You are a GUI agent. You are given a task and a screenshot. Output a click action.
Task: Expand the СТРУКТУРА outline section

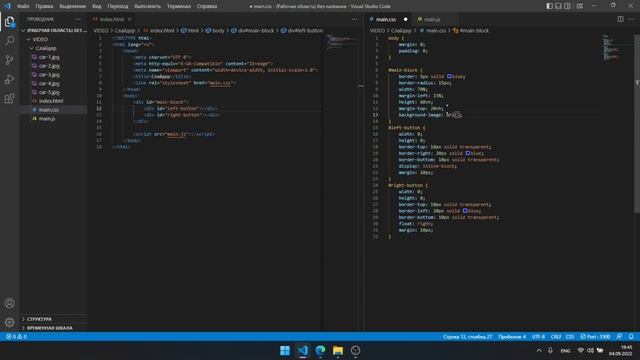53,319
